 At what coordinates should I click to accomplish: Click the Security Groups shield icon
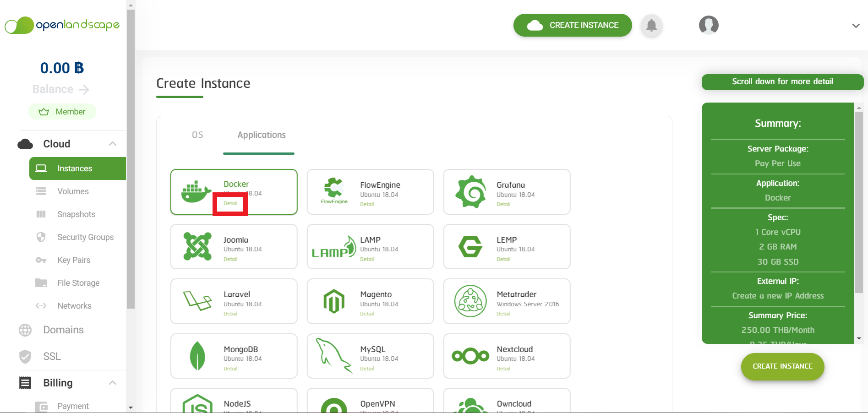(41, 237)
